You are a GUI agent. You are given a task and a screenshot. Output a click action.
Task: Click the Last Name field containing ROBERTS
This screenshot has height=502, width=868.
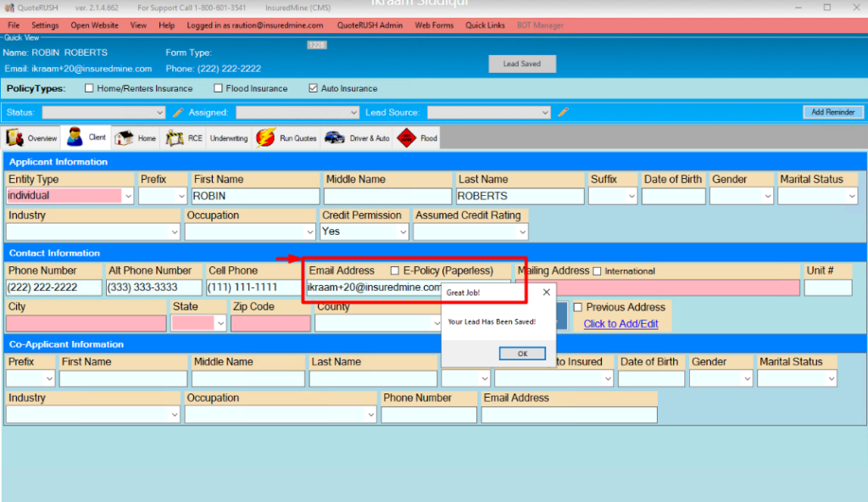coord(520,196)
